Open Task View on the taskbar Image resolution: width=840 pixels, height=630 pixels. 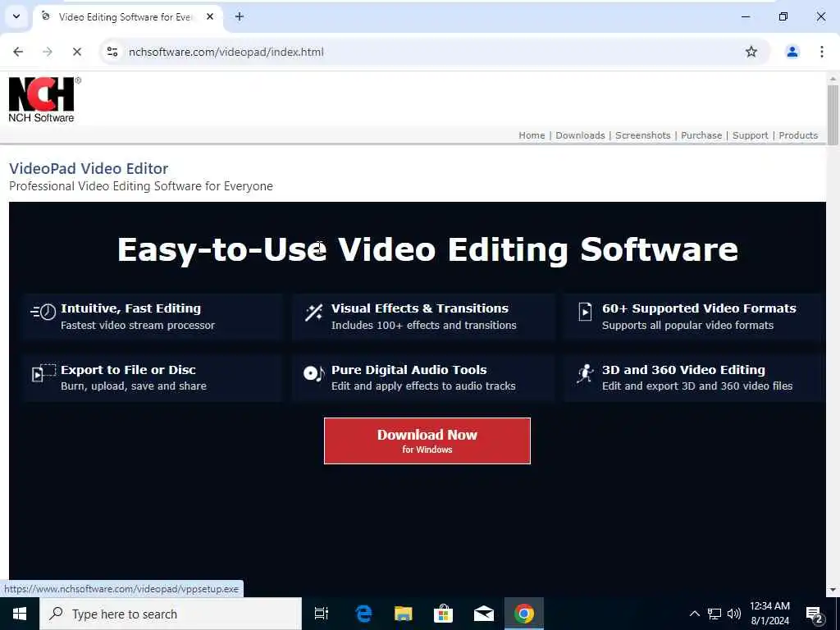pyautogui.click(x=322, y=614)
